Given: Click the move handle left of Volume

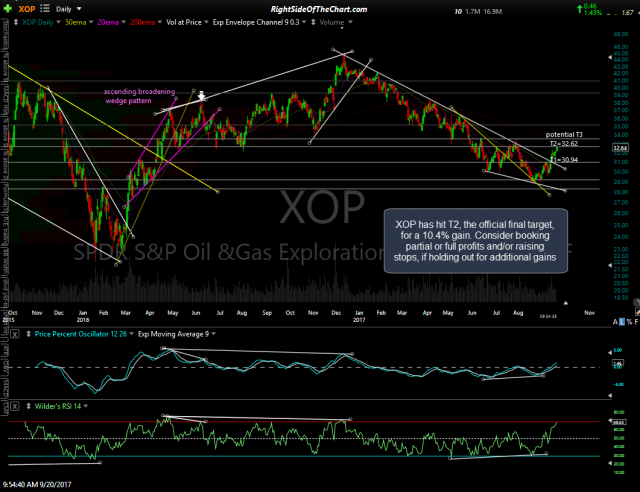Looking at the screenshot, I should coord(313,22).
